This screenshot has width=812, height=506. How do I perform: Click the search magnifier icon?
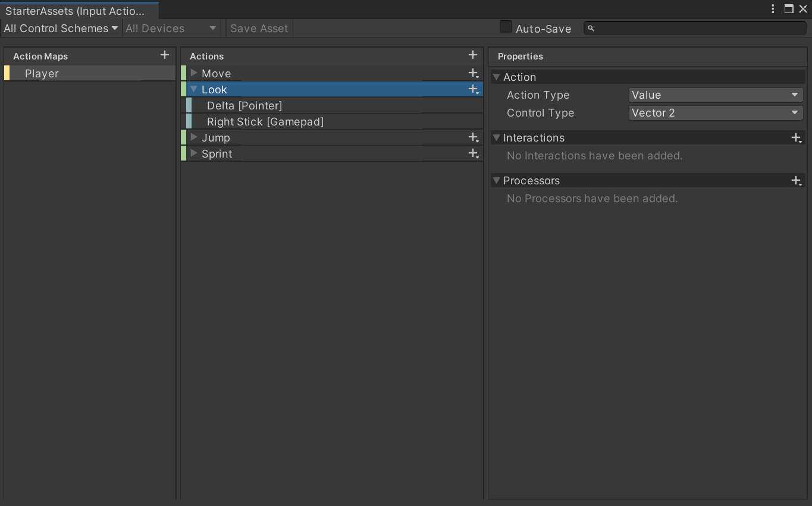[591, 29]
